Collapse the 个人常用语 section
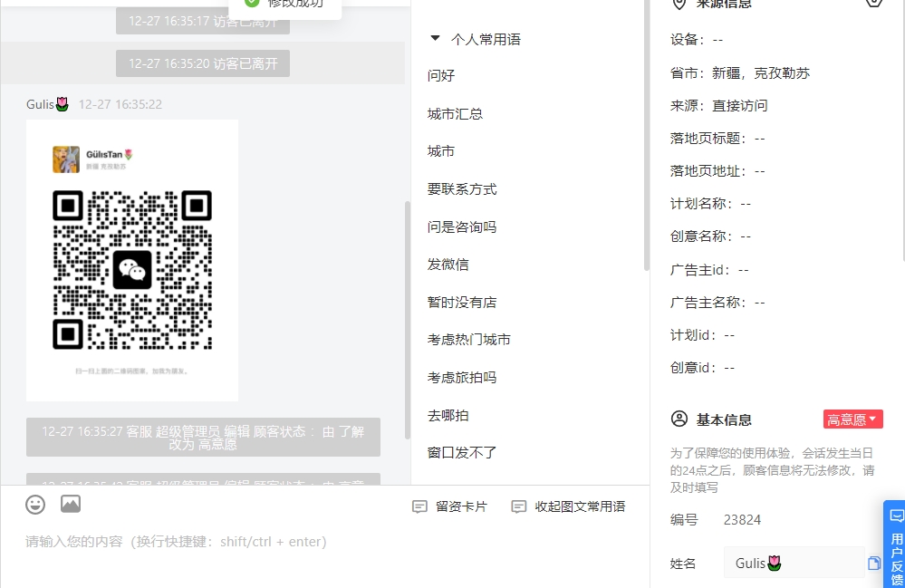Viewport: 905px width, 588px height. point(435,39)
